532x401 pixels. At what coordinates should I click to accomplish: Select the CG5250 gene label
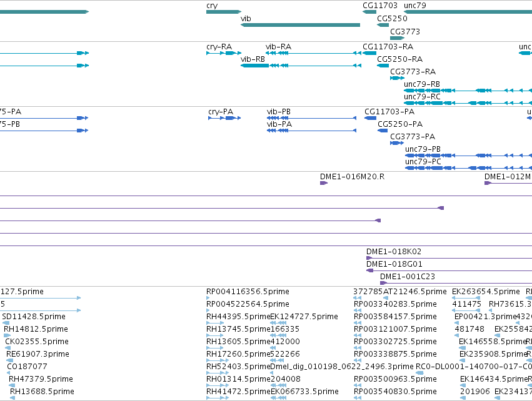392,19
